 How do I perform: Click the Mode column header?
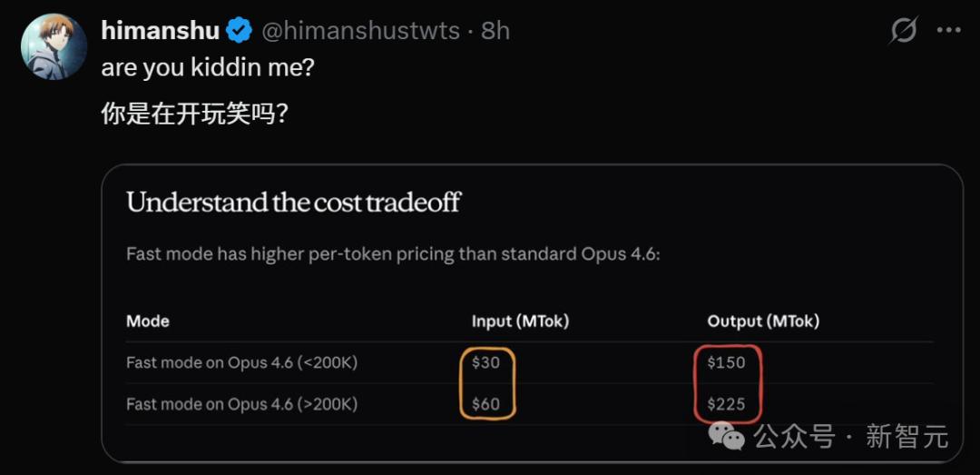148,322
